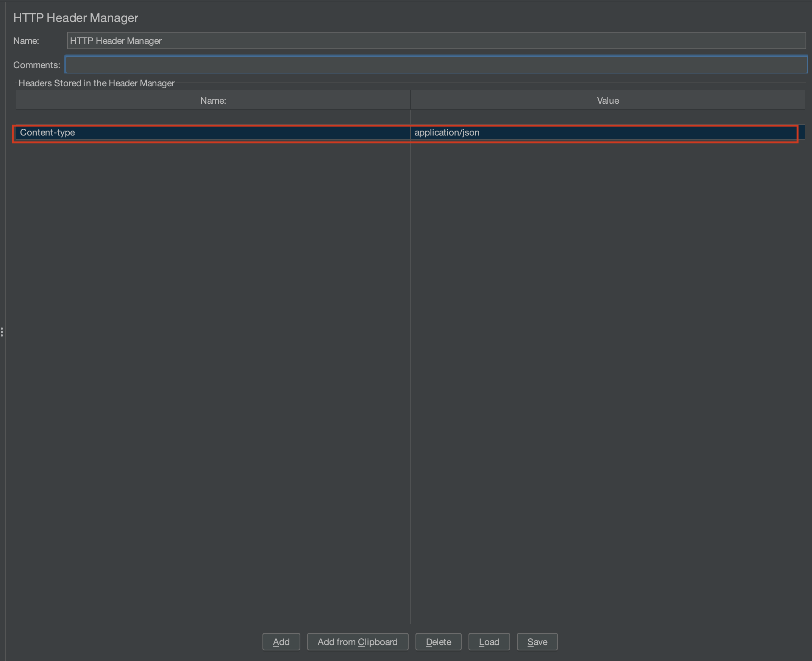The width and height of the screenshot is (812, 661).
Task: Sort by the Name column header
Action: click(213, 101)
